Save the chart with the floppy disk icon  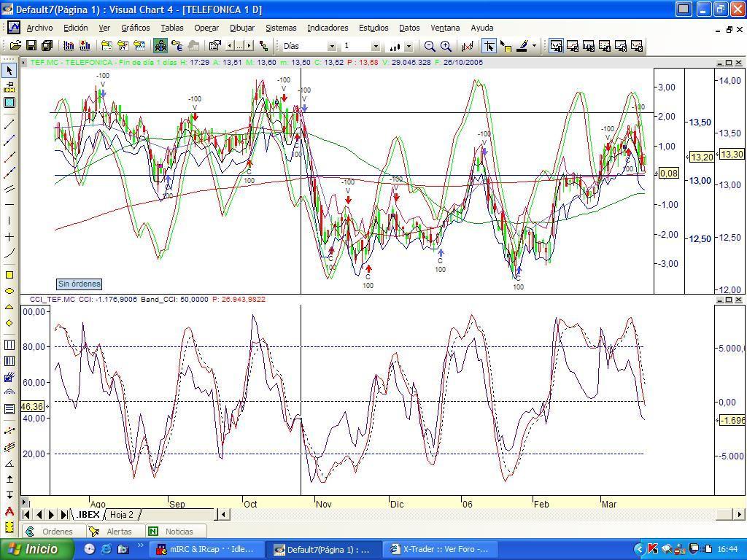31,46
